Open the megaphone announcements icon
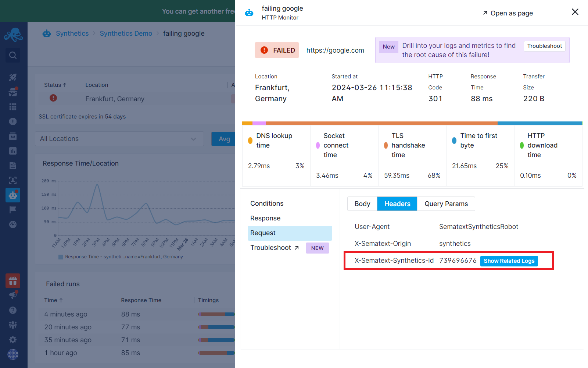This screenshot has width=588, height=368. pyautogui.click(x=13, y=295)
